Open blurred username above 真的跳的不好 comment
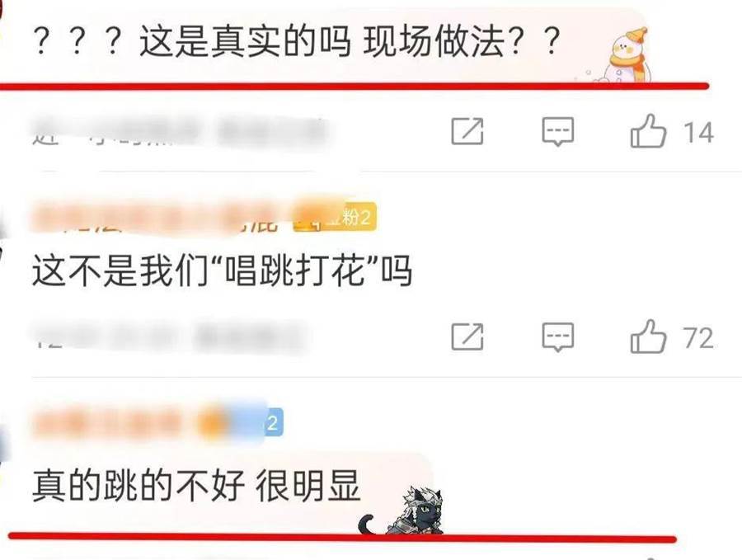 coord(106,423)
